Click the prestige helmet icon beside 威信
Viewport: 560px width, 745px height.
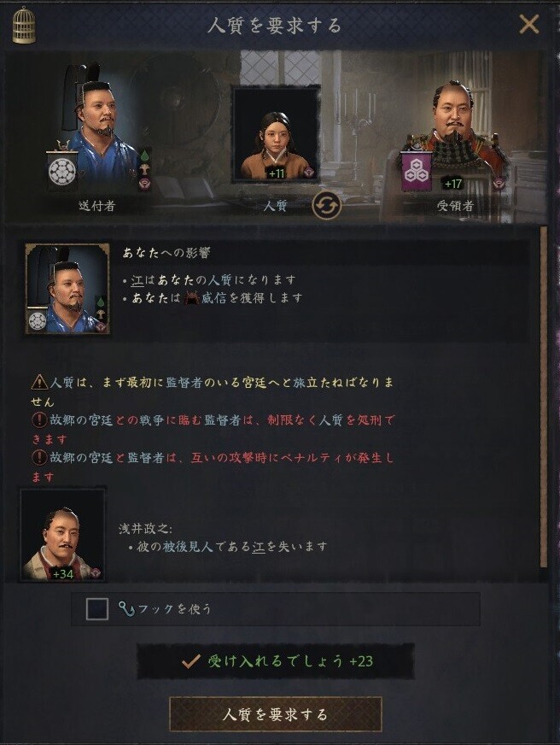pos(190,298)
